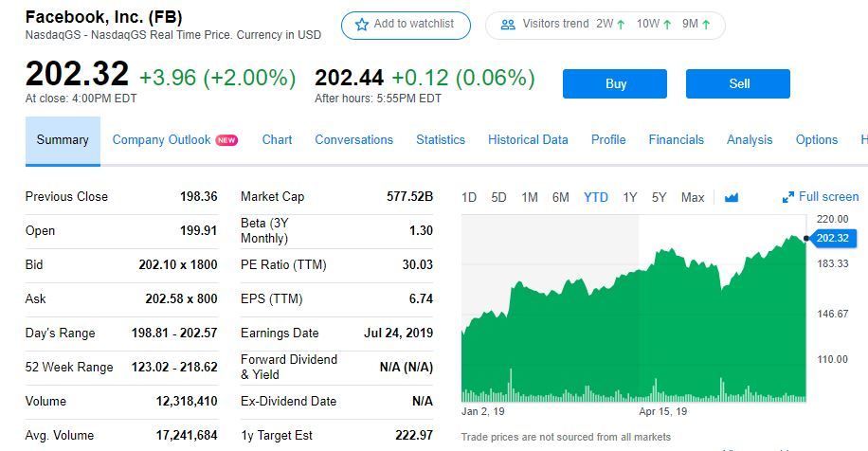Open the Conversations tab
868x451 pixels.
click(353, 140)
